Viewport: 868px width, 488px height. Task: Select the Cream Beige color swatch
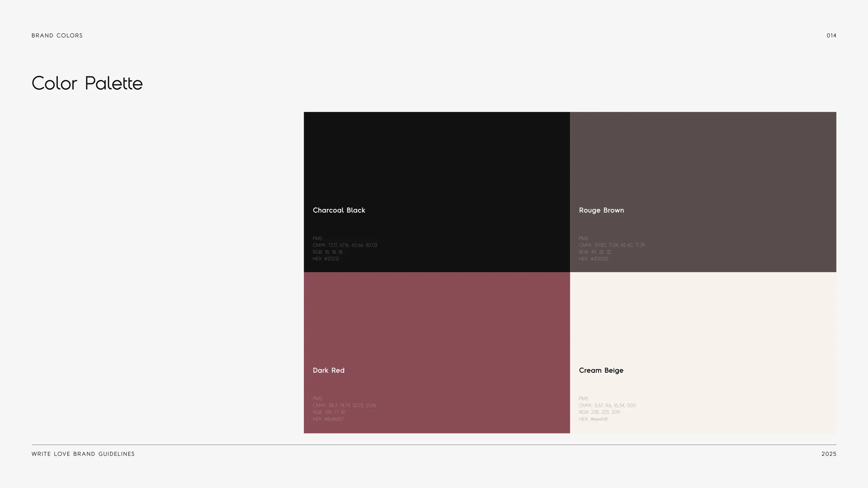pos(703,352)
